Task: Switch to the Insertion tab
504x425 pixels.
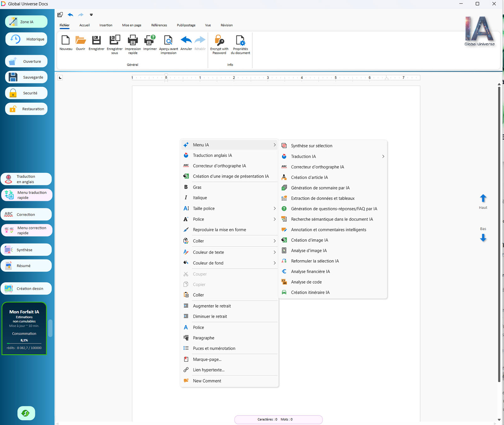Action: tap(106, 25)
